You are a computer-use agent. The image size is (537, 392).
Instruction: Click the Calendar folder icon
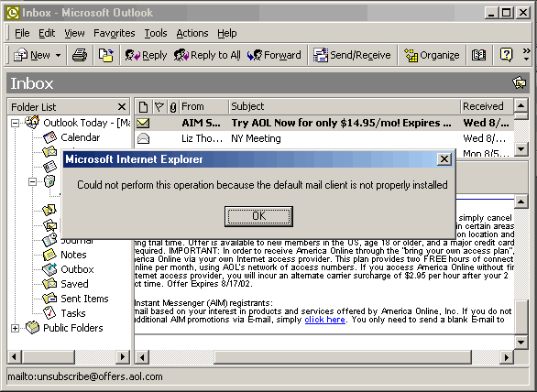click(50, 137)
